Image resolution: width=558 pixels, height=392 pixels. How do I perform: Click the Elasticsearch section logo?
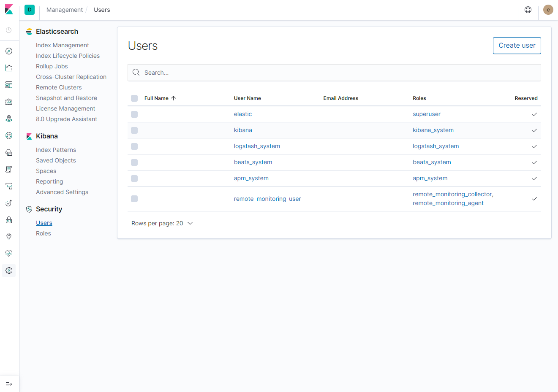(29, 32)
